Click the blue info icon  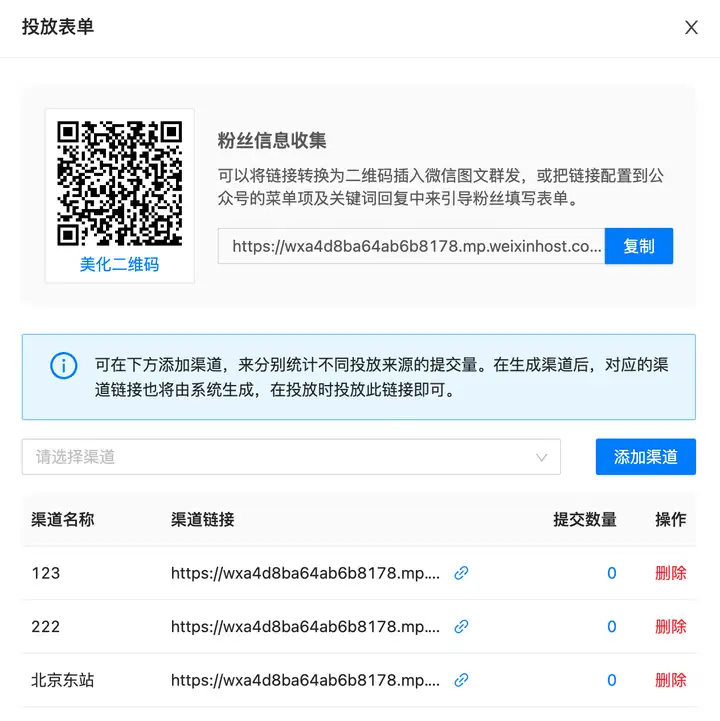[x=63, y=366]
